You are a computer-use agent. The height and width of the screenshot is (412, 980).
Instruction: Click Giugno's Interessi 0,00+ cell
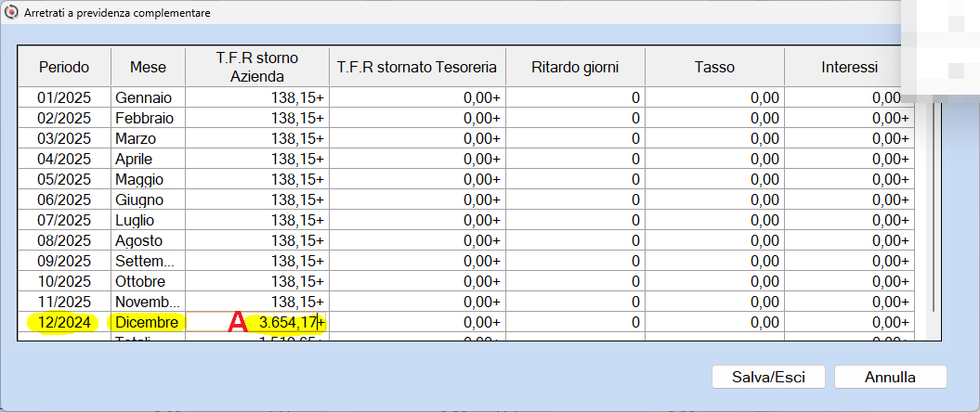(849, 200)
